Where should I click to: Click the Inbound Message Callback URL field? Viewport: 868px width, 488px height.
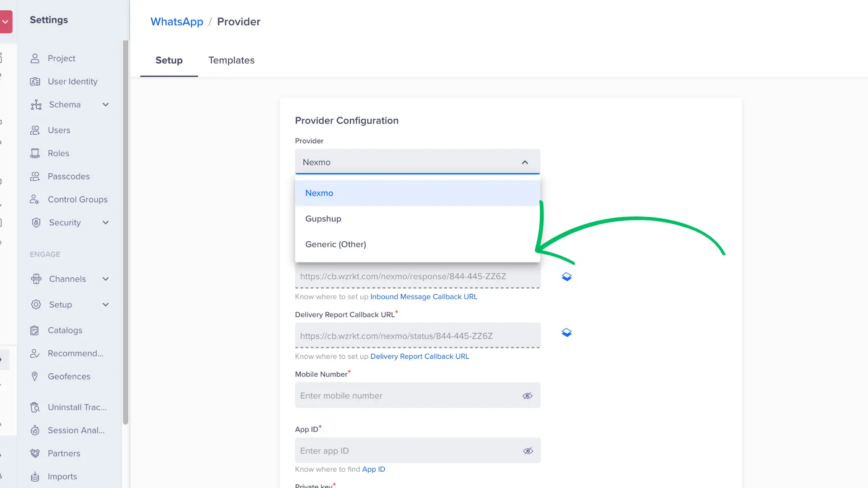(x=417, y=276)
